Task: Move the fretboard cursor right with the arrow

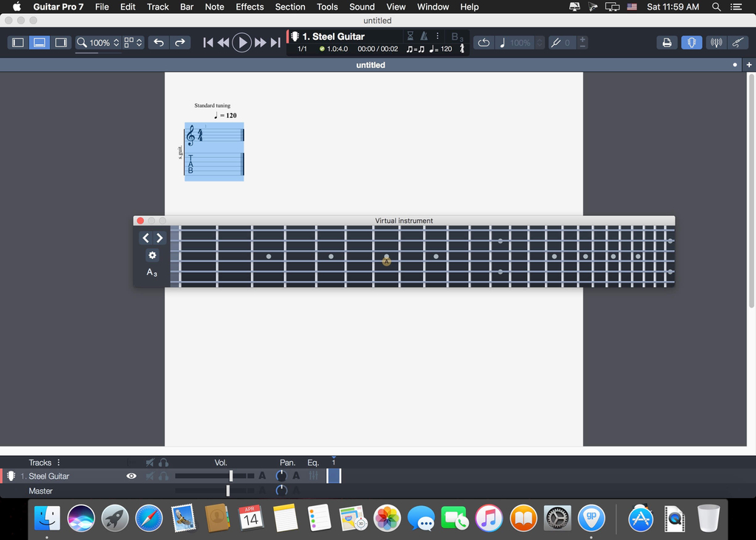Action: (x=159, y=238)
